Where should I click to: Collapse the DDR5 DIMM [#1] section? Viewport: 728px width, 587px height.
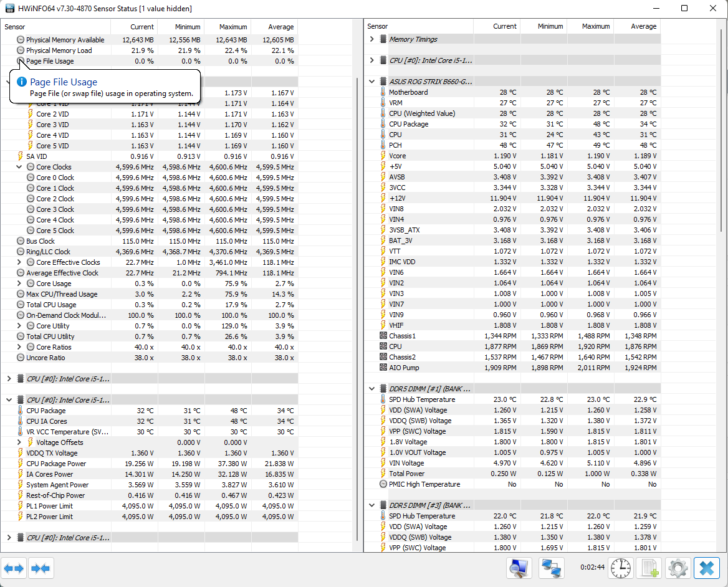372,389
